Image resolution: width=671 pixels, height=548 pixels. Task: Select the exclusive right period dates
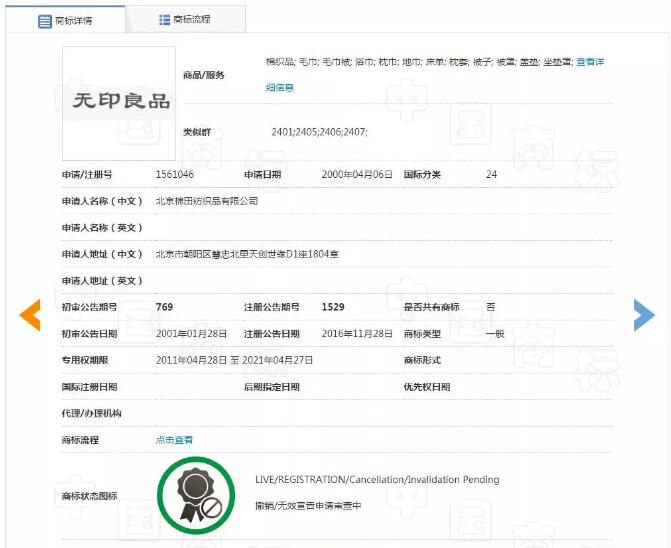[x=234, y=360]
